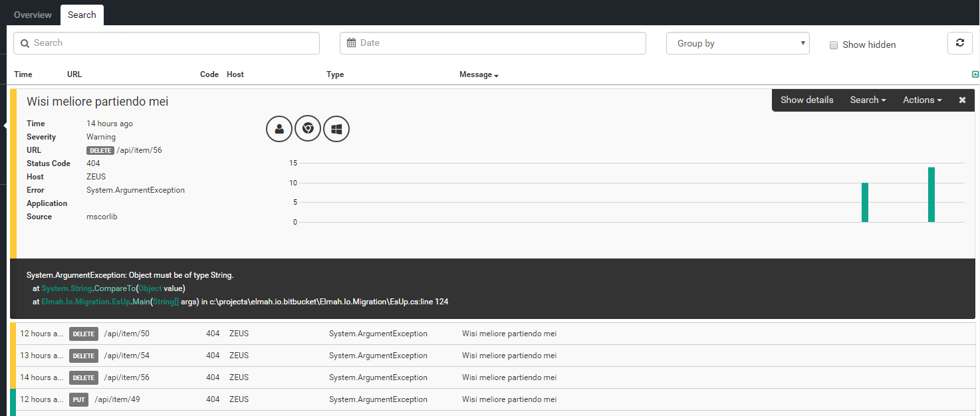
Task: Sort by the Time column header
Action: 23,74
